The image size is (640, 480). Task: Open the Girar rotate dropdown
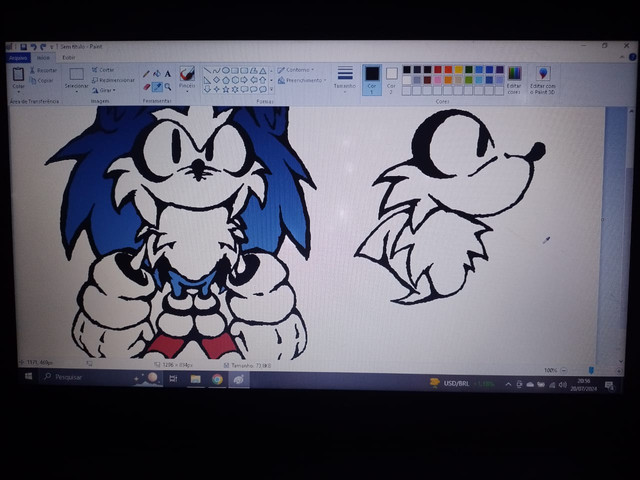104,90
